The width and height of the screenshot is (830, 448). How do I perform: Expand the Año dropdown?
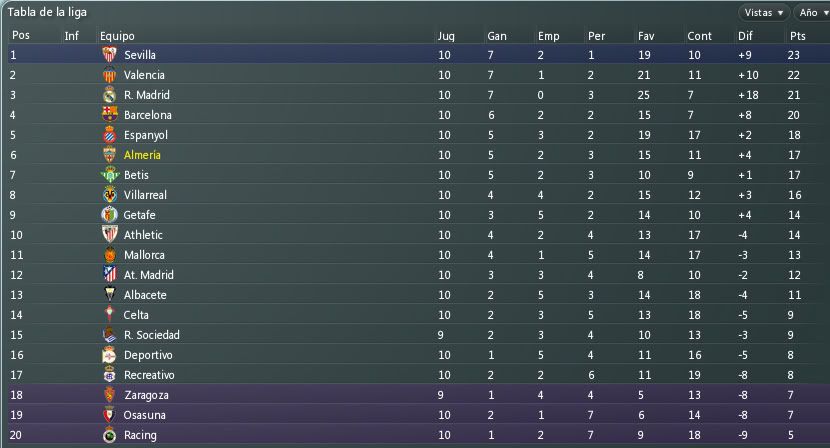(x=812, y=13)
